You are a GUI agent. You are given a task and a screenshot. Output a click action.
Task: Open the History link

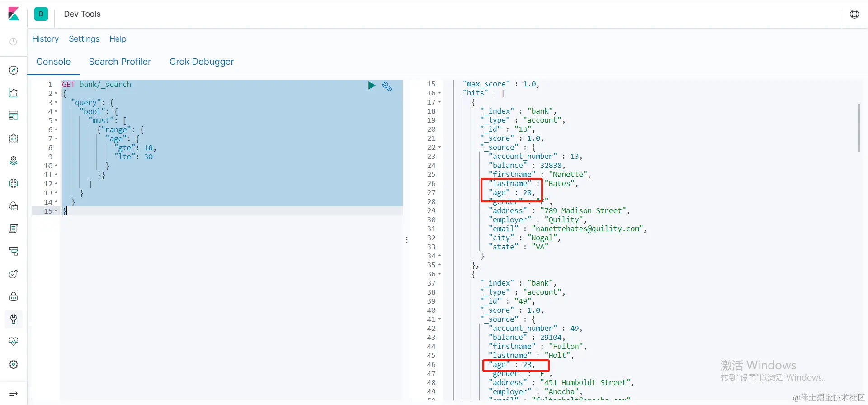45,39
